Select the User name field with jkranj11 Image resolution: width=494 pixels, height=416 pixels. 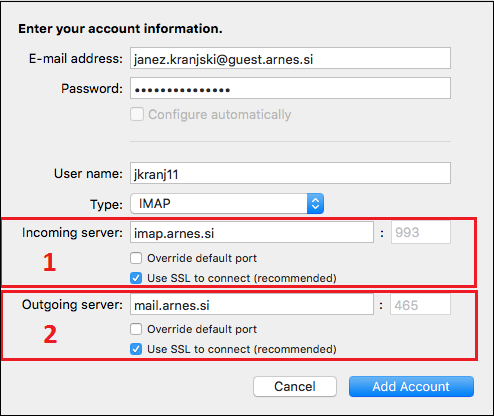[290, 173]
